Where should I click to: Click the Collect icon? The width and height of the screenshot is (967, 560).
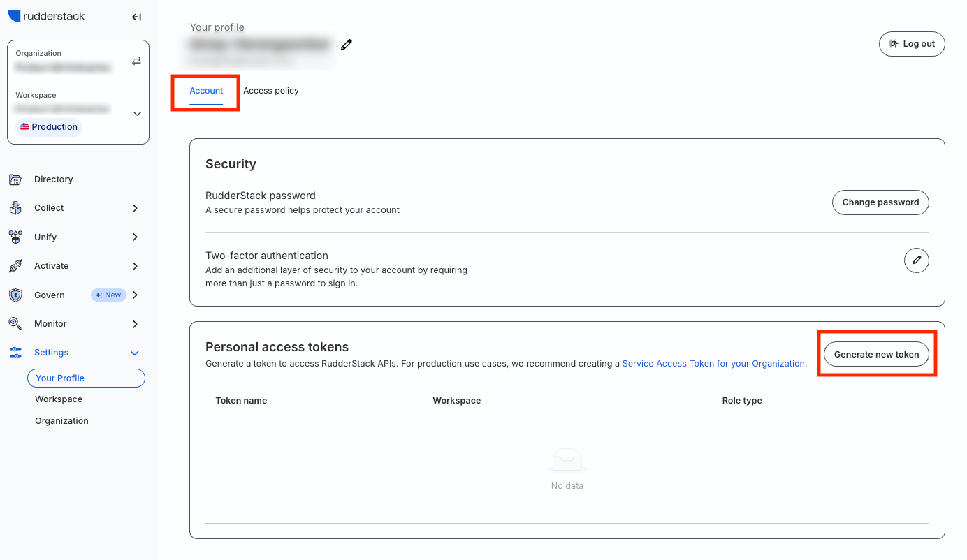point(15,208)
